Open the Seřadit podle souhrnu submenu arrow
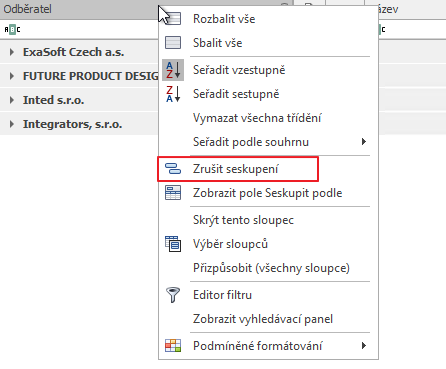Screen dimensions: 446x369 tap(364, 142)
